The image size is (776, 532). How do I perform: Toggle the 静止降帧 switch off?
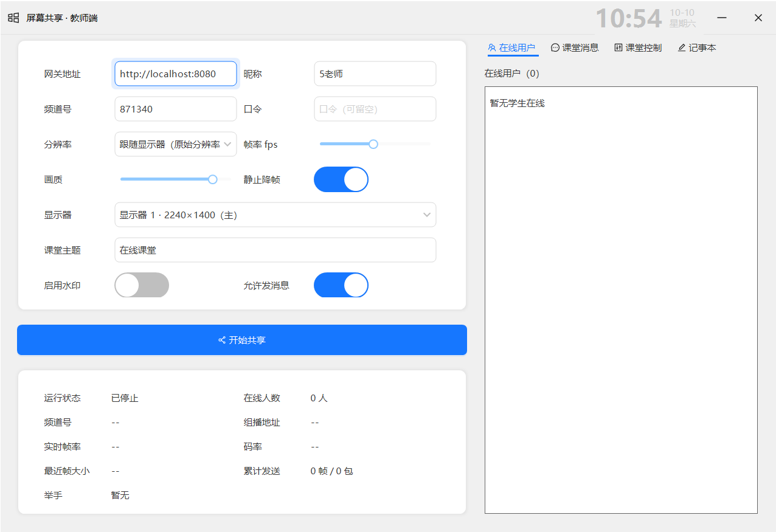tap(341, 179)
